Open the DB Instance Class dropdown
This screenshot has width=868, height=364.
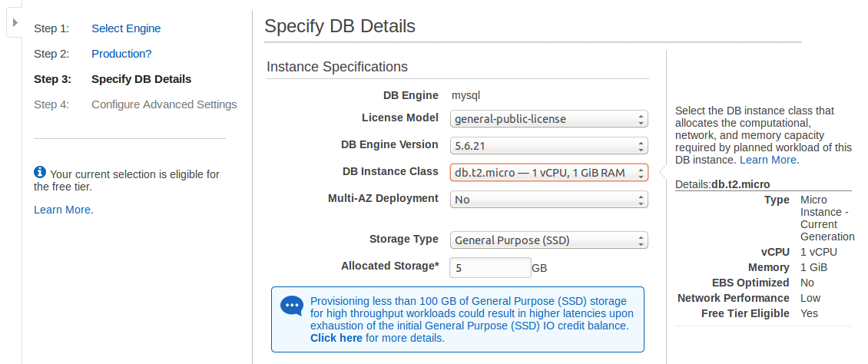pyautogui.click(x=548, y=173)
